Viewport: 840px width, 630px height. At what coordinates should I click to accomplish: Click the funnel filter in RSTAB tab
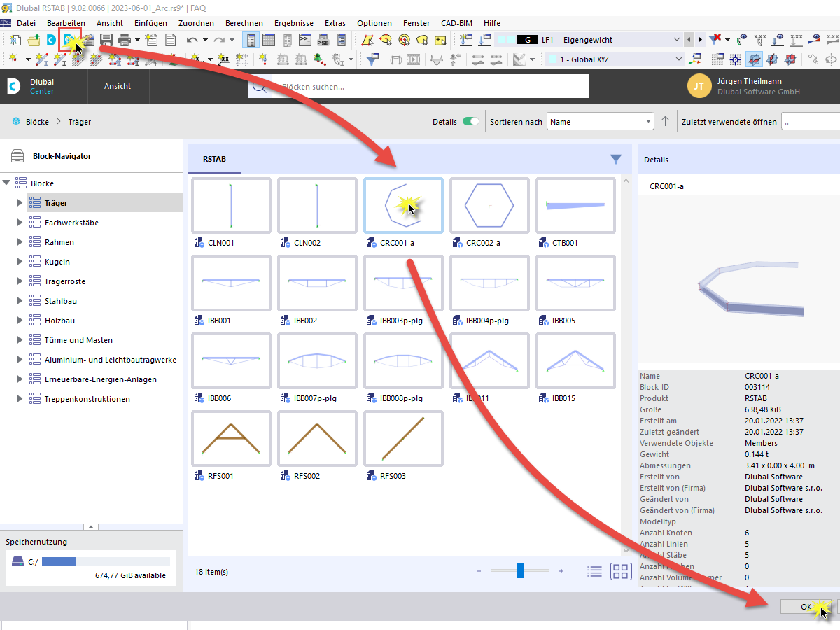[616, 160]
